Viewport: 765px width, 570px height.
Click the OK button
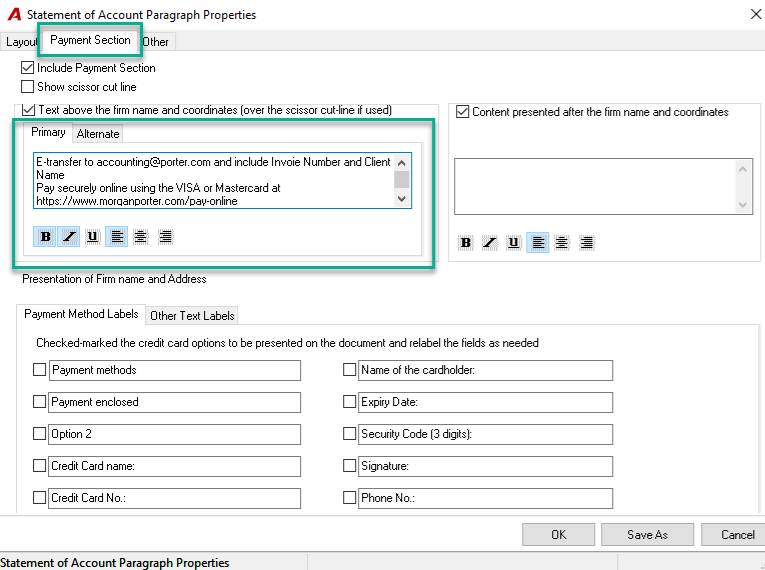click(x=559, y=535)
